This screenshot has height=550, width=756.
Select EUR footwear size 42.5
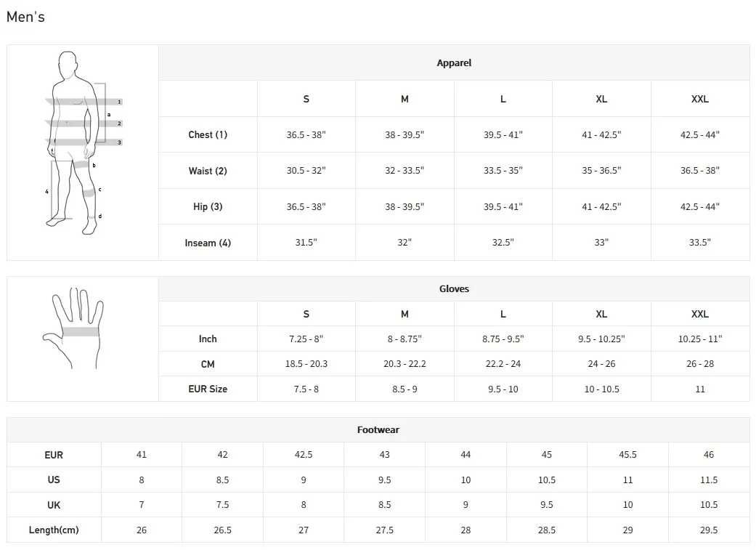304,455
